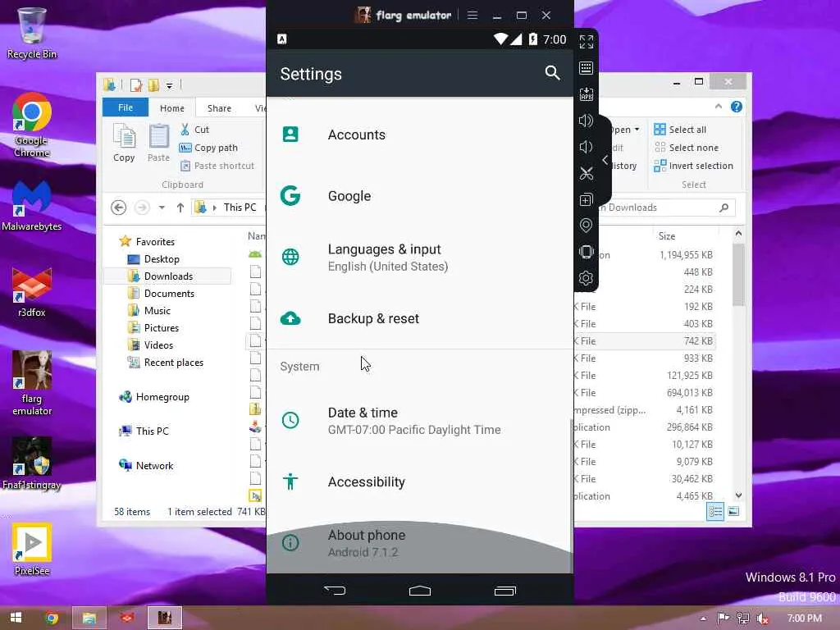Click the Explorer vertical scrollbar thumb

(x=739, y=275)
